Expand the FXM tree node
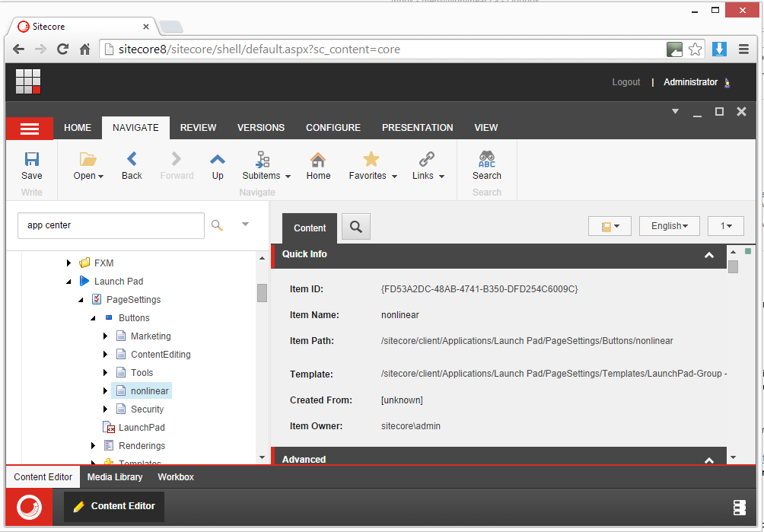 pos(68,263)
